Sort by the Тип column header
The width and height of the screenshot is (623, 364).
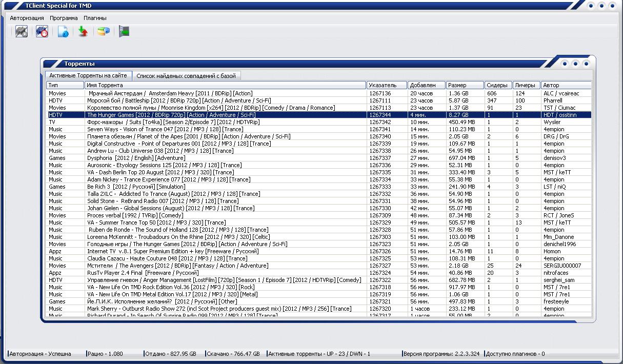click(x=66, y=85)
